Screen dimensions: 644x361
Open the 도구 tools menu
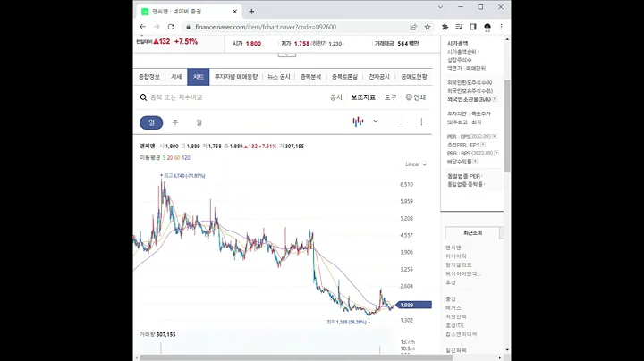[x=391, y=97]
